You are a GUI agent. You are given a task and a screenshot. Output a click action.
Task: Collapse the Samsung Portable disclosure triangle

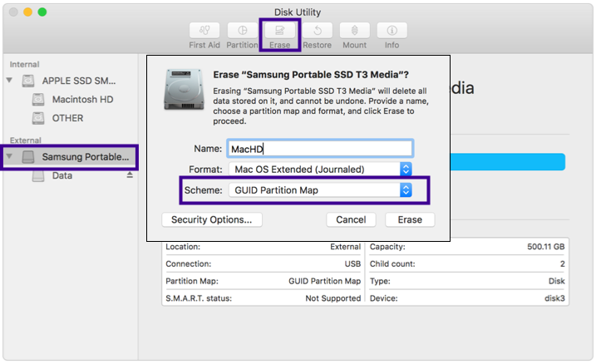point(10,156)
